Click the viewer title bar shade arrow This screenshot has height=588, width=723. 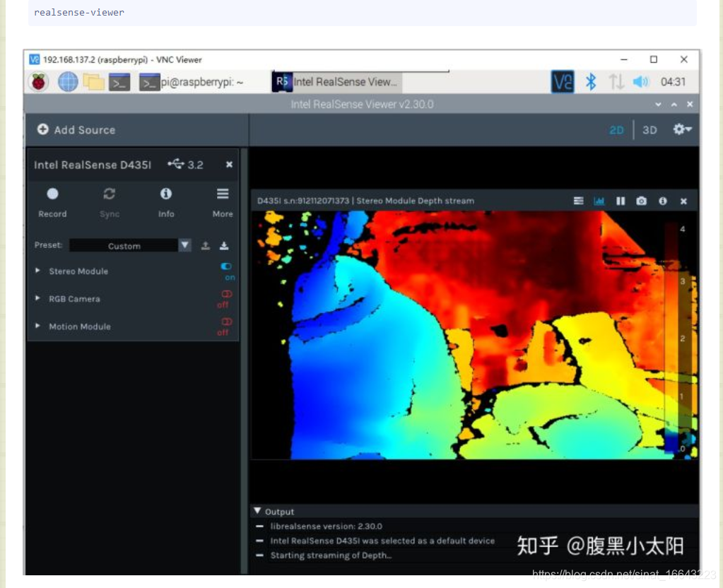point(658,105)
